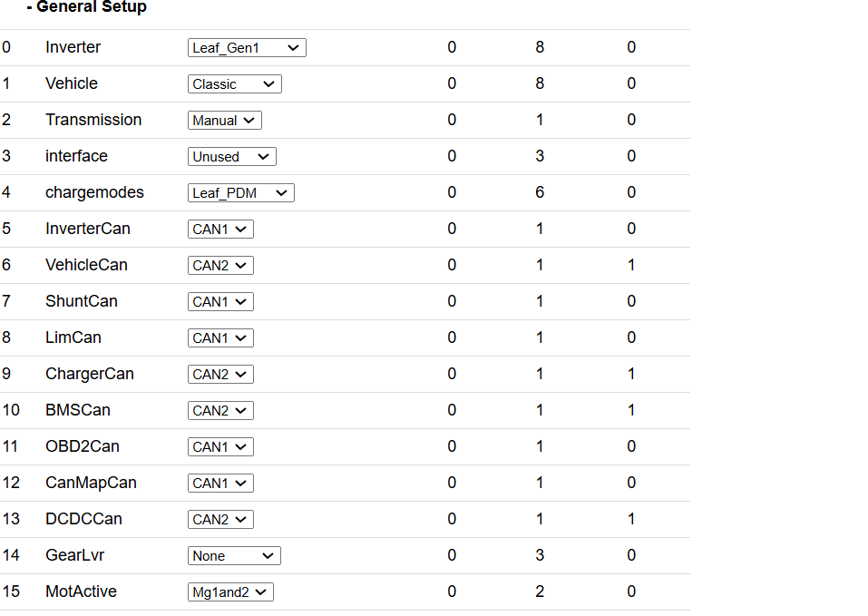868x616 pixels.
Task: Open the Vehicle dropdown showing Classic
Action: click(x=235, y=84)
